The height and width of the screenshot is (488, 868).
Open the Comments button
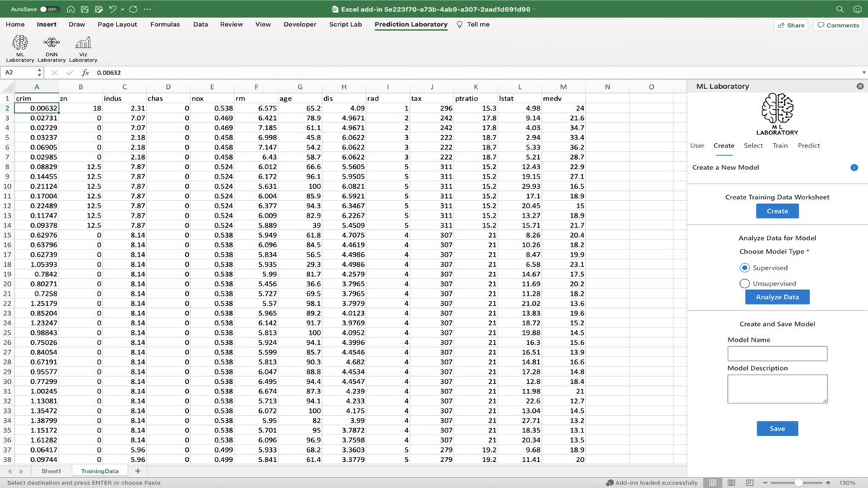point(838,25)
